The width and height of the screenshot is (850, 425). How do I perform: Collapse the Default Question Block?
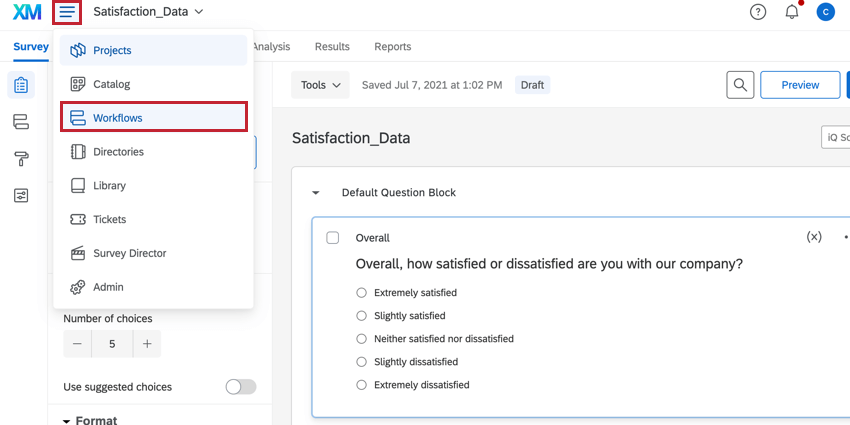[316, 193]
